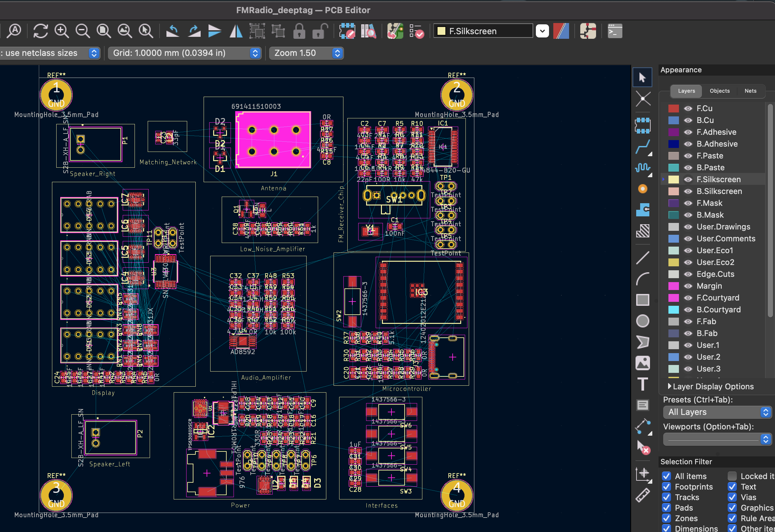Screen dimensions: 775x532
Task: Click mounting hole 1 GND pad
Action: 56,95
